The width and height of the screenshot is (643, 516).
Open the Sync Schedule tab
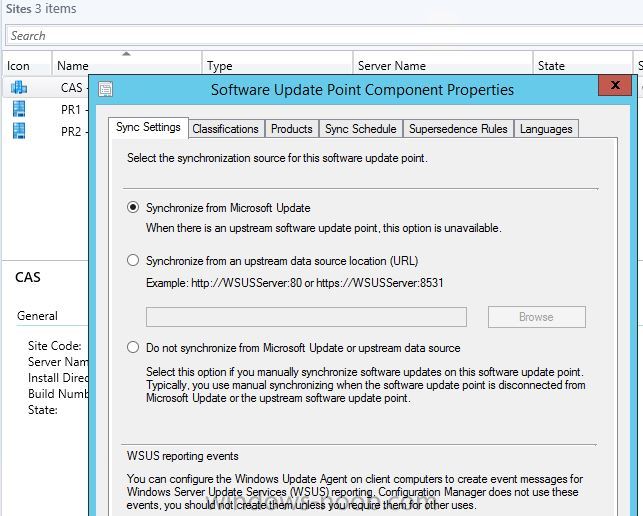360,129
